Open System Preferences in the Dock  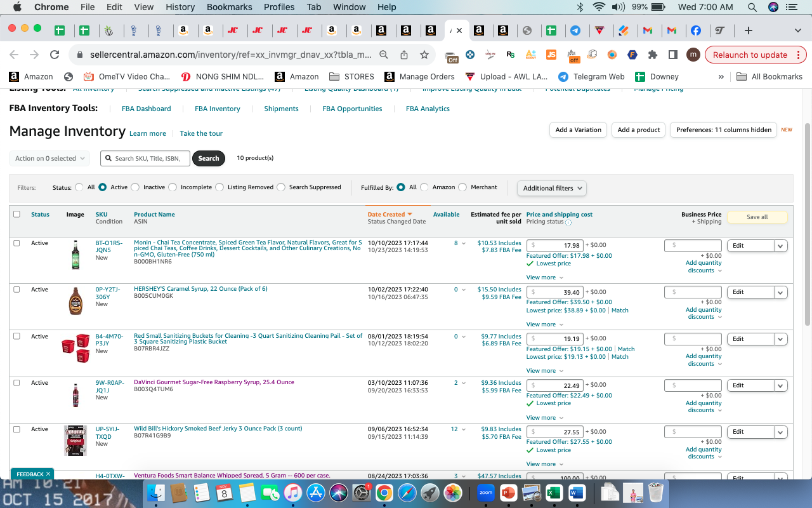tap(361, 492)
